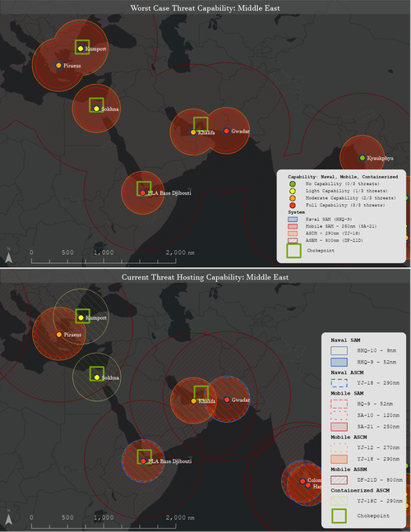Click red PLA Base Djibouti marker in Current Threat map

[143, 461]
